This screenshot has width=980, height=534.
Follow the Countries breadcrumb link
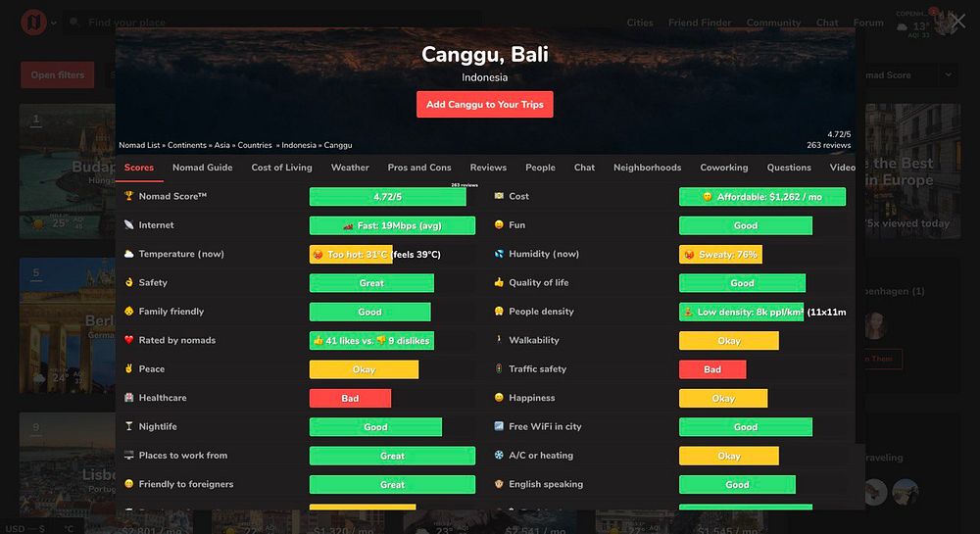pyautogui.click(x=255, y=145)
